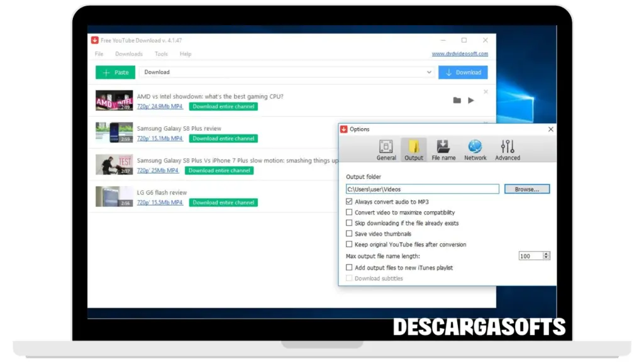Viewport: 644px width, 362px height.
Task: Uncheck Always convert audio to MP3
Action: 350,202
